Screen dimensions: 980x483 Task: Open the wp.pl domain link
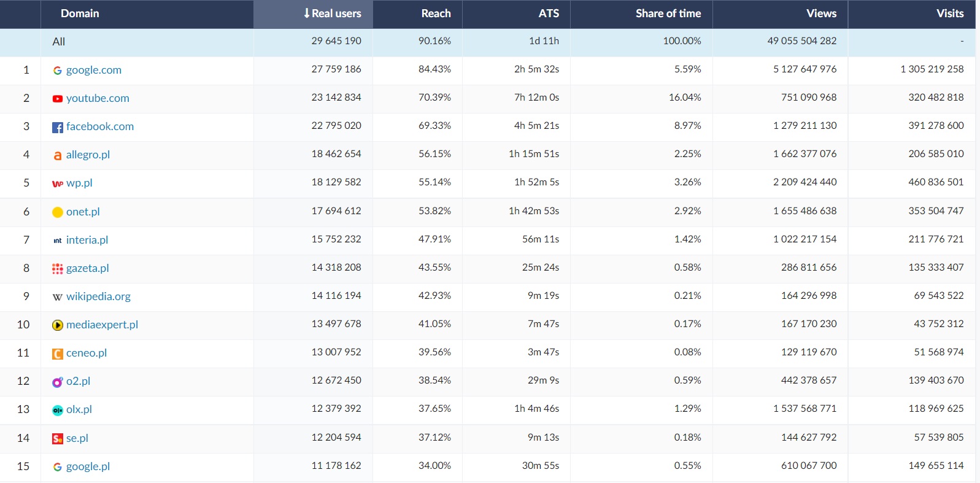(x=79, y=183)
